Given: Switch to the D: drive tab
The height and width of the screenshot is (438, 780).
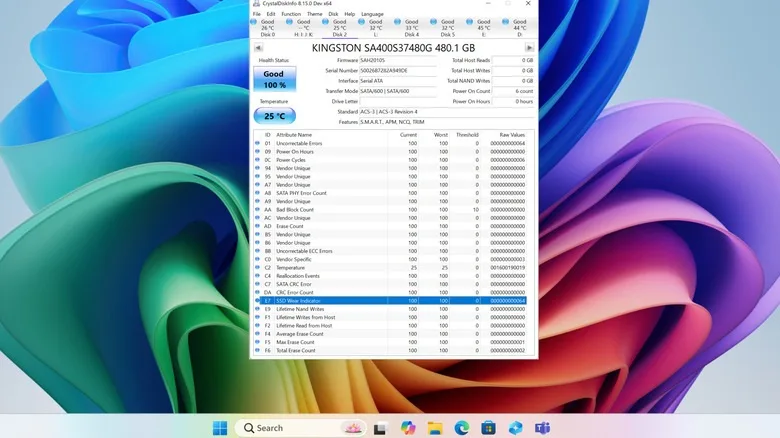Looking at the screenshot, I should (519, 28).
